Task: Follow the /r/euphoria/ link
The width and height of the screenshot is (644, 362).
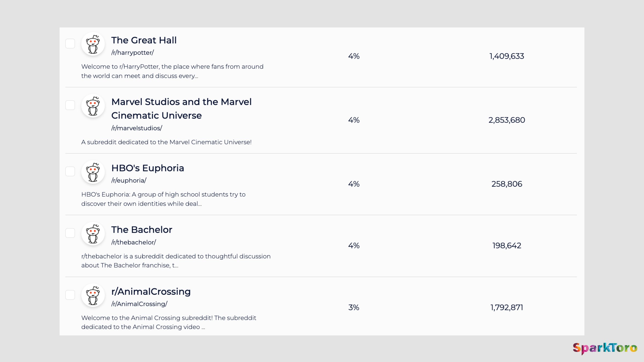Action: point(129,180)
